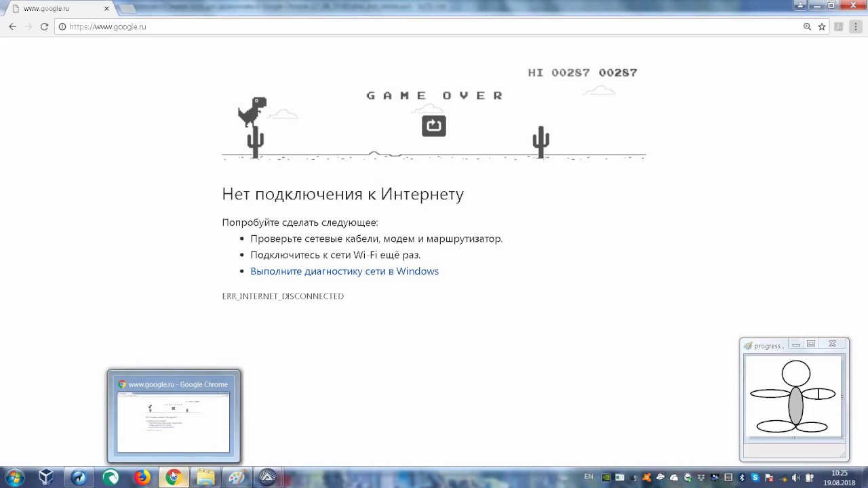
Task: Click the white cloud OneDrive tray icon
Action: pos(674,477)
